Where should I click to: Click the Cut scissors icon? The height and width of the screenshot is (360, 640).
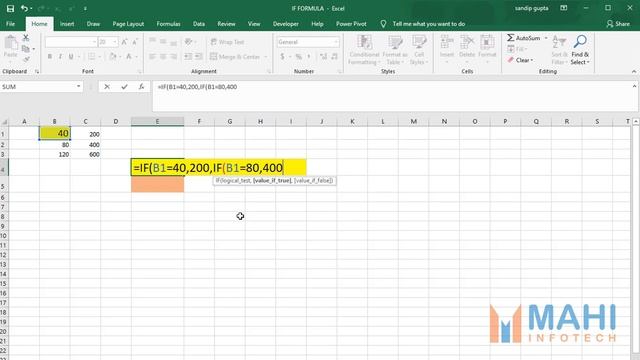26,38
